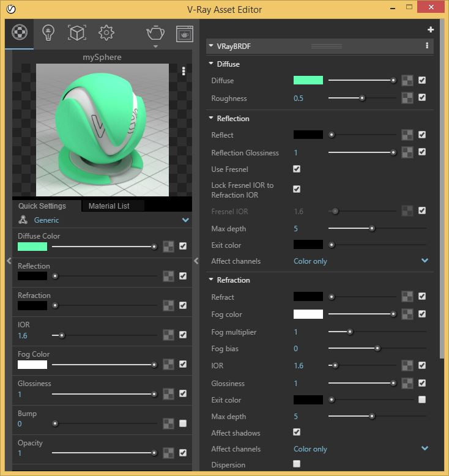Open texture slot for Reflection Glossiness
Screen dimensions: 449x476
coord(407,152)
